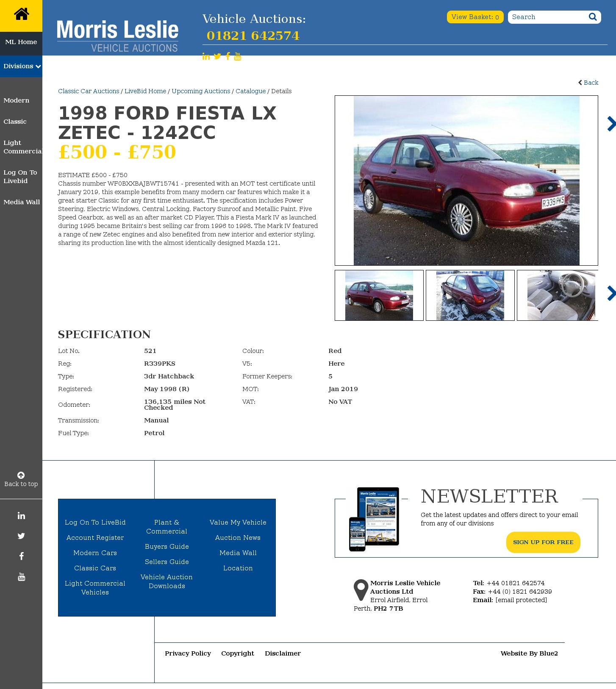This screenshot has height=689, width=616.
Task: Click LinkedIn icon in left sidebar
Action: (x=21, y=516)
